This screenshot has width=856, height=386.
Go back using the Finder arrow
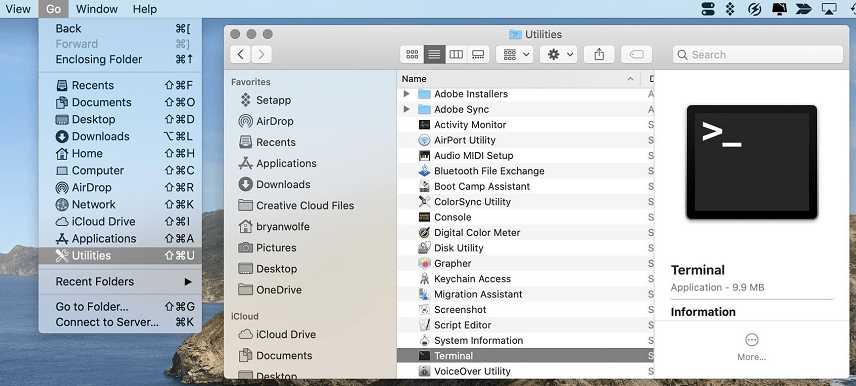(241, 54)
